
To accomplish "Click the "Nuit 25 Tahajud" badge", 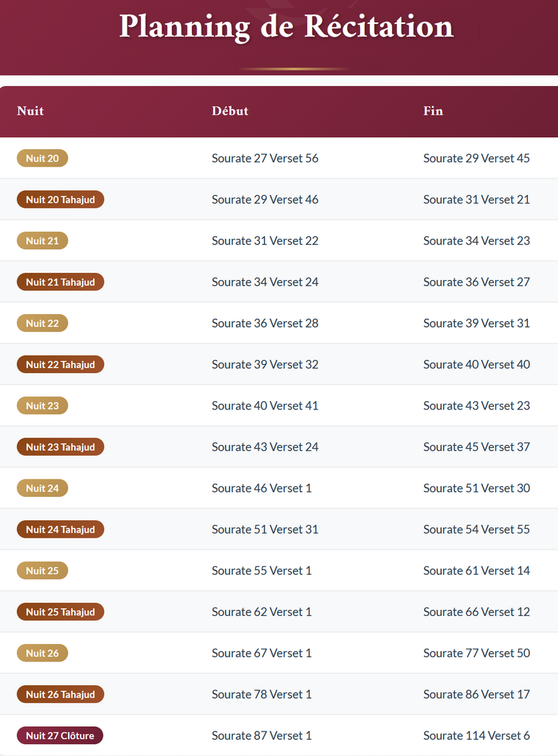I will pyautogui.click(x=60, y=612).
